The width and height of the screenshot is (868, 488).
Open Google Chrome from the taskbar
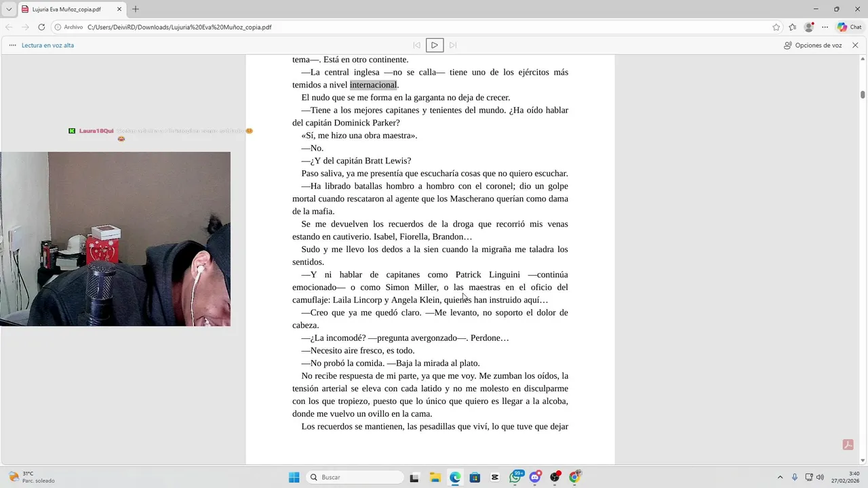coord(575,477)
